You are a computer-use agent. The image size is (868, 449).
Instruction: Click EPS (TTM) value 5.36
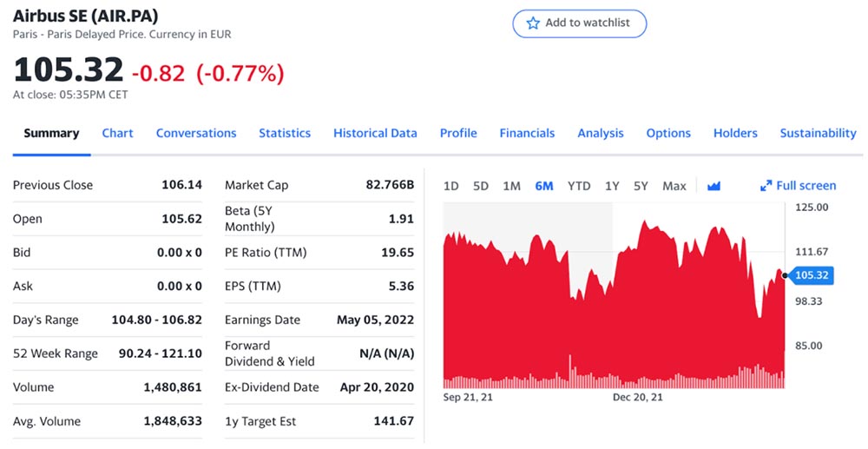click(401, 287)
